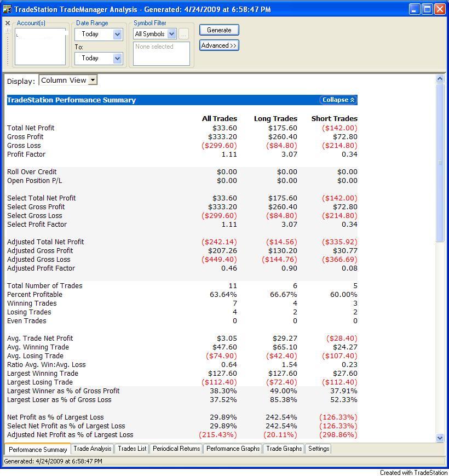Click the scrollbar up arrow

(440, 79)
